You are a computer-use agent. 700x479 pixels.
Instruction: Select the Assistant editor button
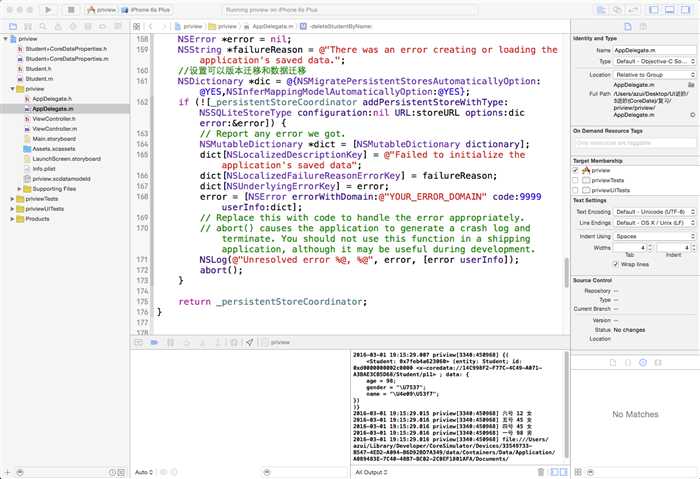(617, 10)
